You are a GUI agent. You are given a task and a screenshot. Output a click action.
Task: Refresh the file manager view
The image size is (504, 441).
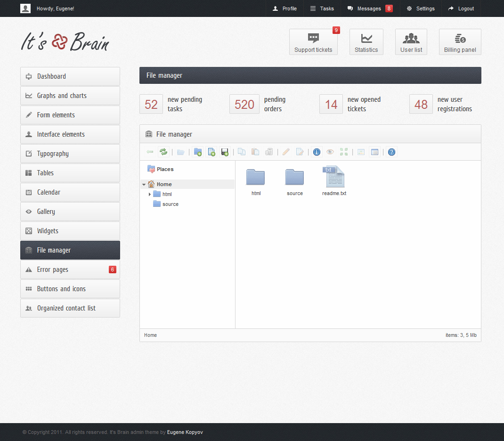coord(163,152)
